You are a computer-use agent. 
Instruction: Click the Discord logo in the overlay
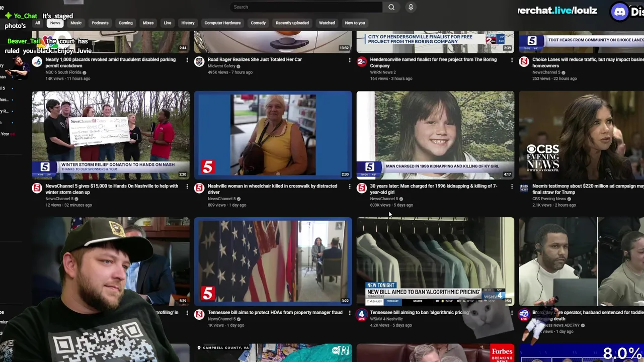pyautogui.click(x=620, y=12)
